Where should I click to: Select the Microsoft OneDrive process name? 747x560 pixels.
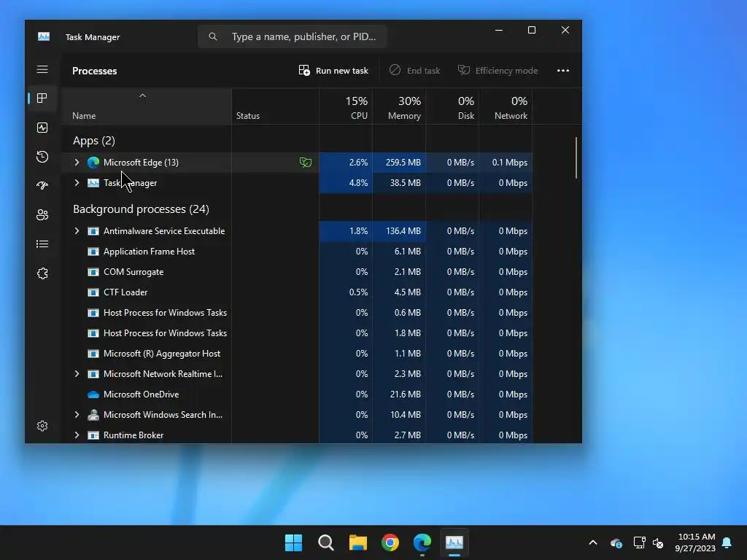click(141, 394)
